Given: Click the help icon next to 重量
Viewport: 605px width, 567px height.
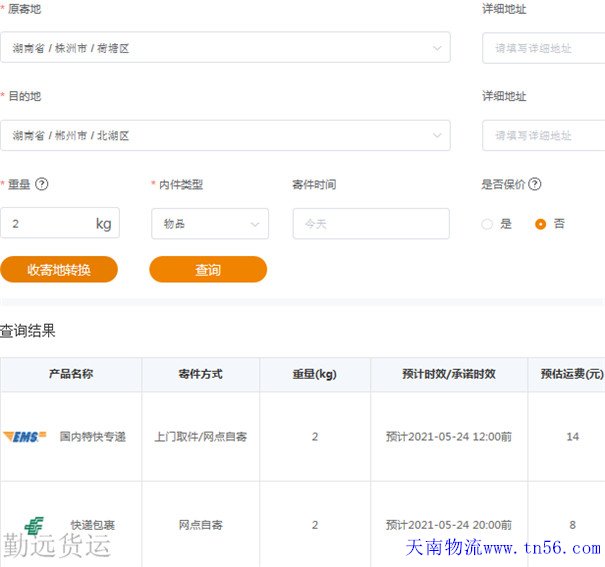Looking at the screenshot, I should 42,184.
